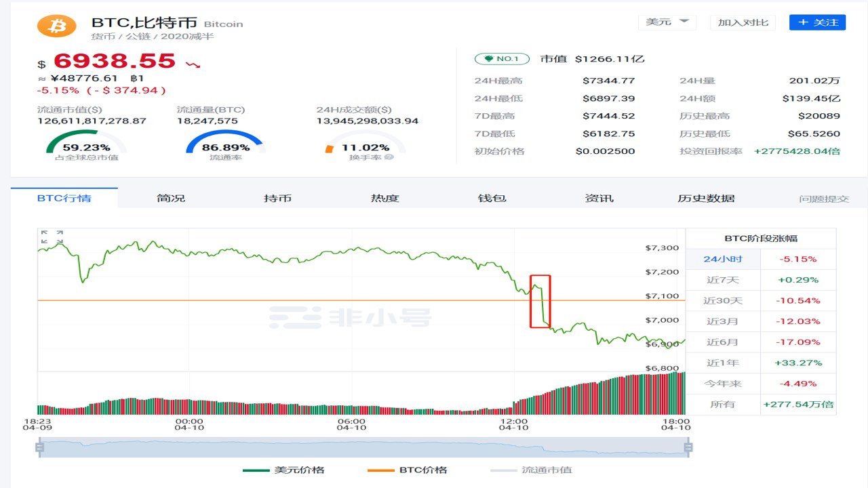Open the 美元 currency dropdown
This screenshot has height=488, width=868.
click(667, 22)
